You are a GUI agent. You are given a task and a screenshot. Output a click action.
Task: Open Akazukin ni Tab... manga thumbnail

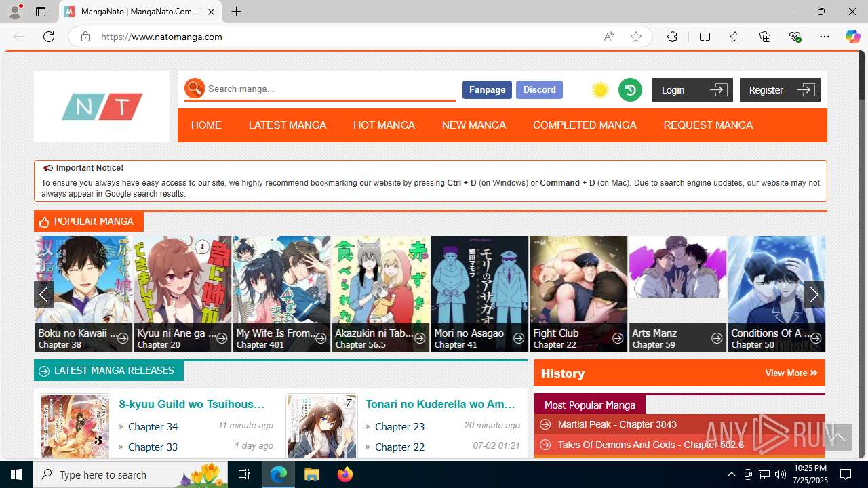[380, 294]
